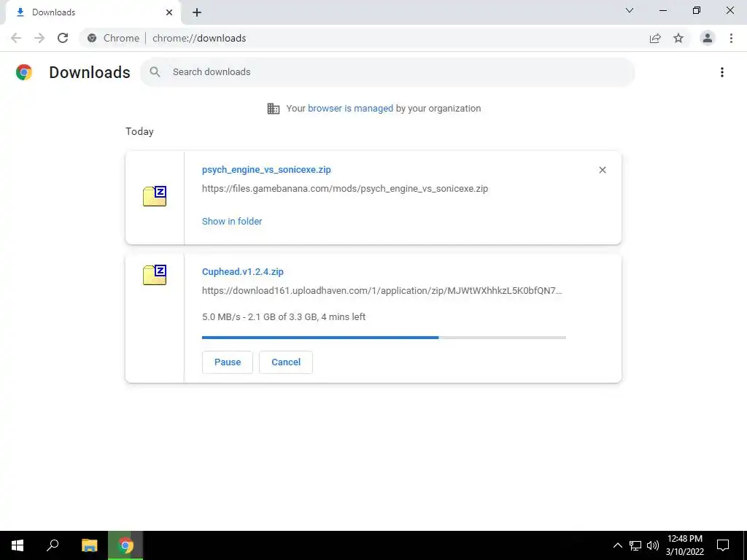Click the zip file icon for psych_engine_vs_sonicexe
The height and width of the screenshot is (560, 747).
coord(155,196)
